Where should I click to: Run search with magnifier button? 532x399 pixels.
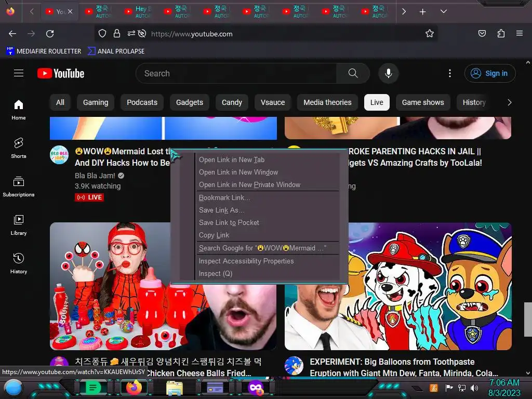pos(353,73)
